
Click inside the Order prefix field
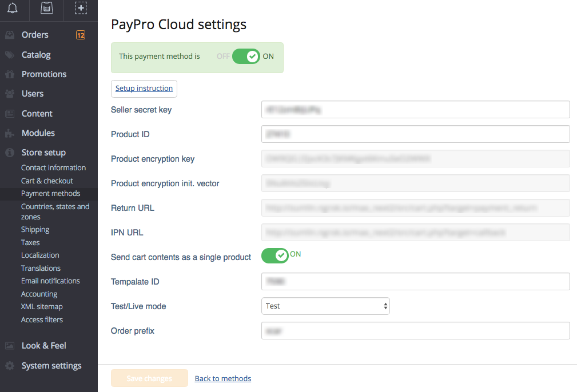pos(416,330)
